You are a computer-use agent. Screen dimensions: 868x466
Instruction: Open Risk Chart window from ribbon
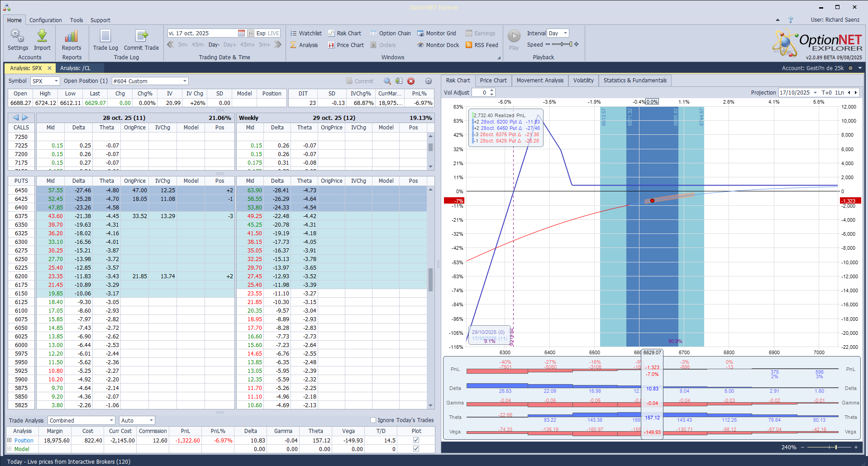point(344,33)
